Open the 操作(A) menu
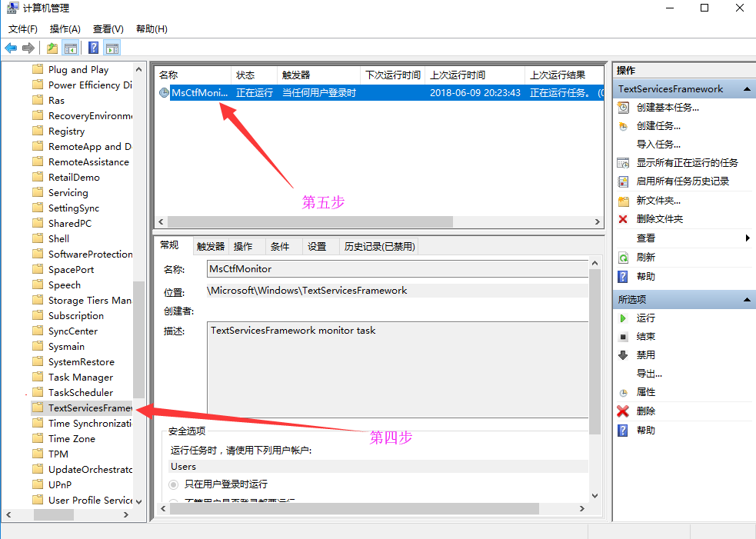756x539 pixels. pos(65,28)
